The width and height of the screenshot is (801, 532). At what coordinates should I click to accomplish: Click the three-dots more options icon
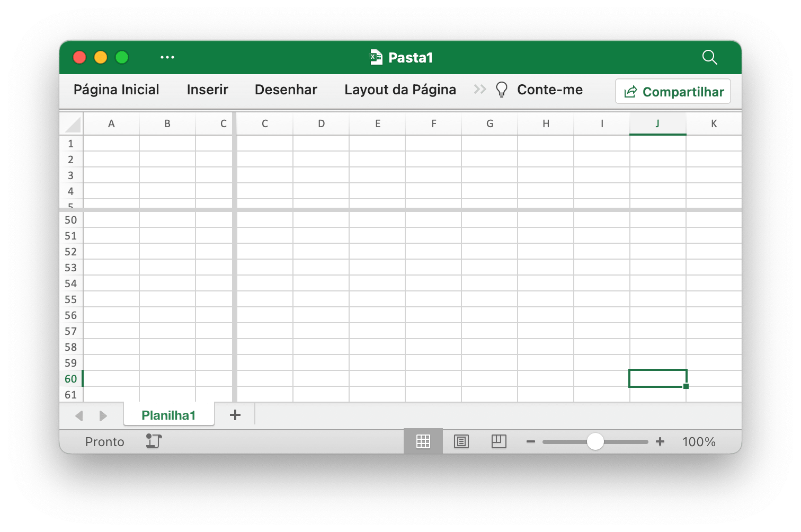click(x=167, y=57)
